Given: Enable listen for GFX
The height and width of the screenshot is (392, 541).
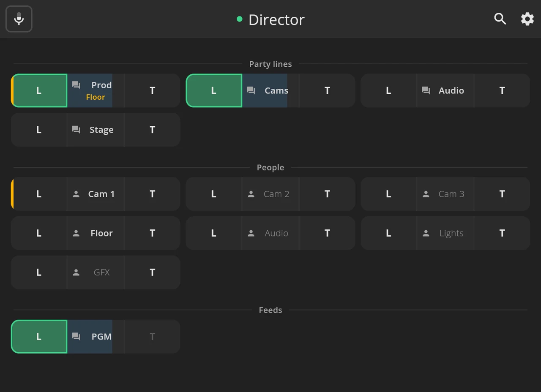Looking at the screenshot, I should 39,272.
